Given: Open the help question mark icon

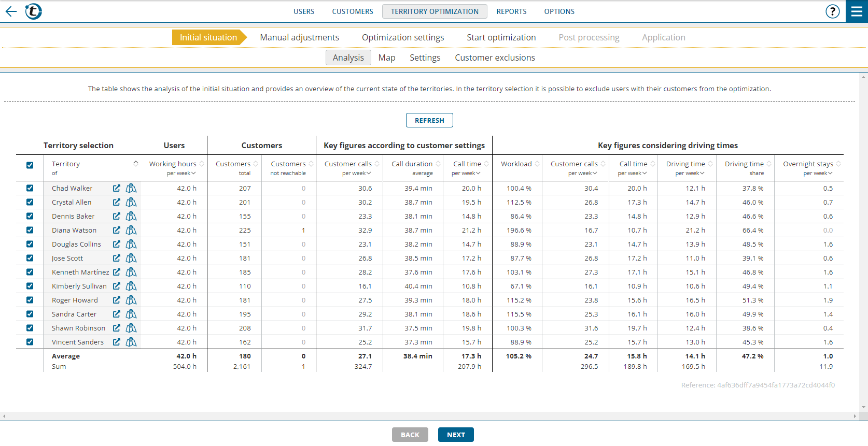Looking at the screenshot, I should [832, 11].
